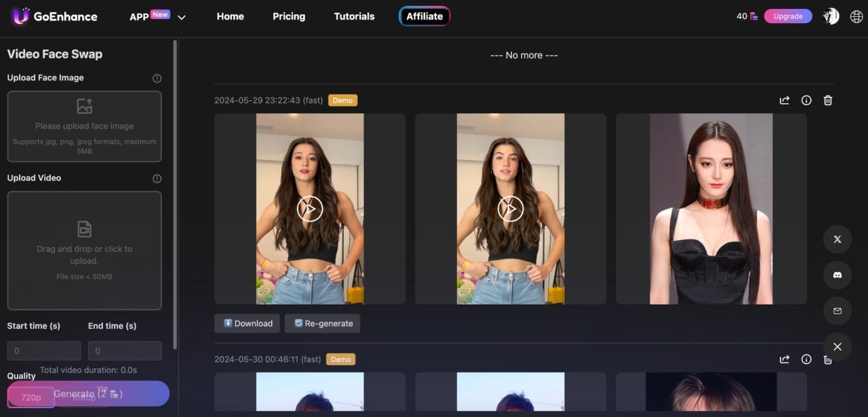Navigate to Tutorials
This screenshot has height=417, width=868.
354,16
